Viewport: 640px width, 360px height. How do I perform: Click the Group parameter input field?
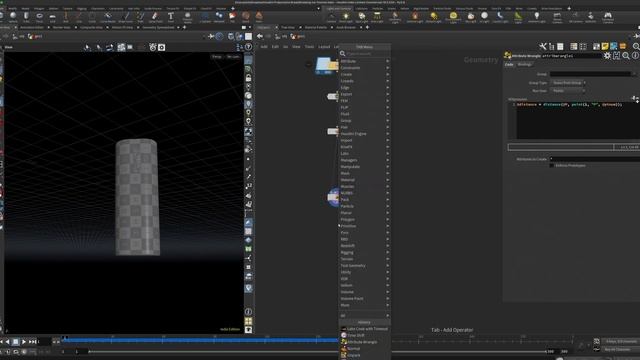tap(590, 74)
